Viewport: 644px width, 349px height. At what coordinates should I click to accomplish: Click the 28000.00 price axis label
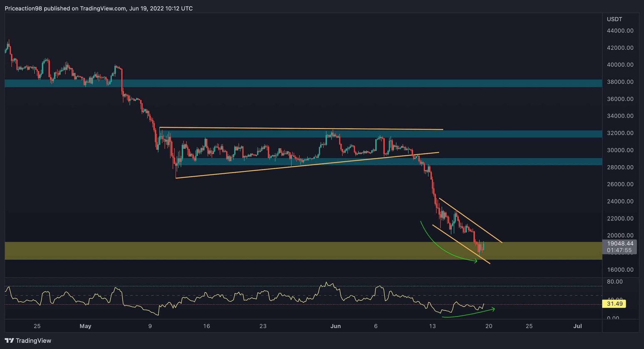click(x=620, y=167)
